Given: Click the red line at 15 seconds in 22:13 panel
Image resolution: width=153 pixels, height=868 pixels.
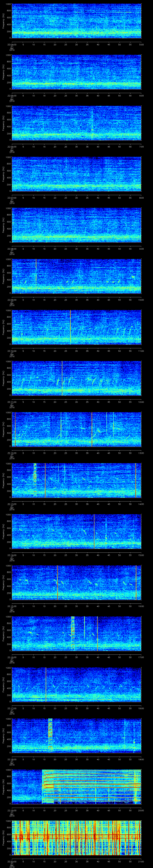Looking at the screenshot, I should (x=45, y=480).
